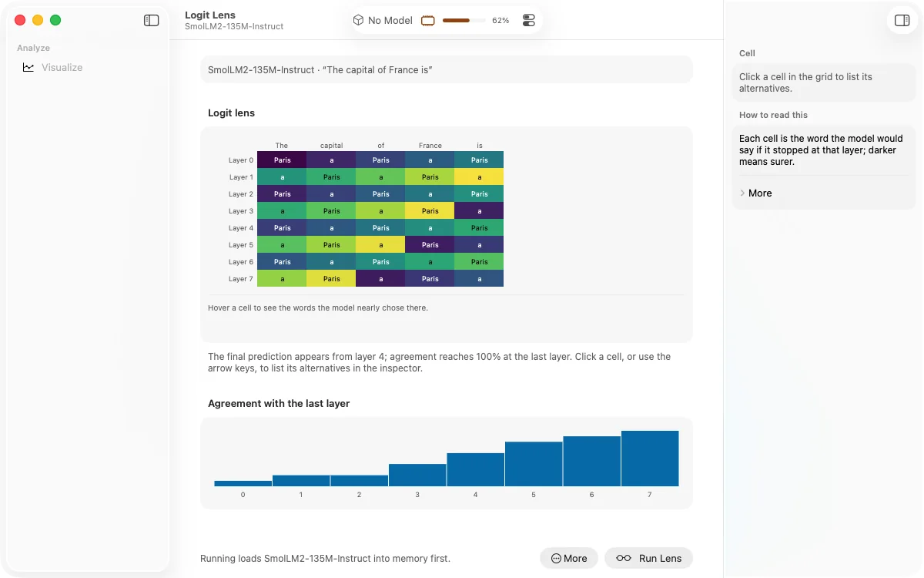
Task: Expand More under How to read this
Action: pyautogui.click(x=755, y=193)
